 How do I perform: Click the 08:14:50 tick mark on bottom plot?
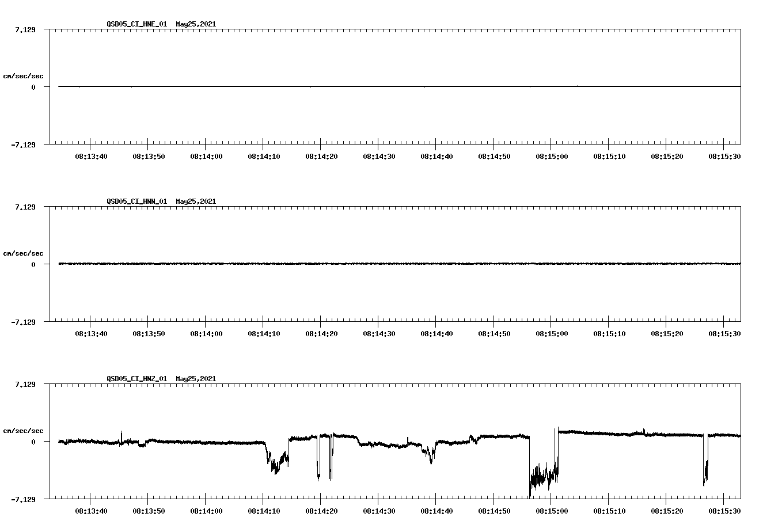[492, 496]
